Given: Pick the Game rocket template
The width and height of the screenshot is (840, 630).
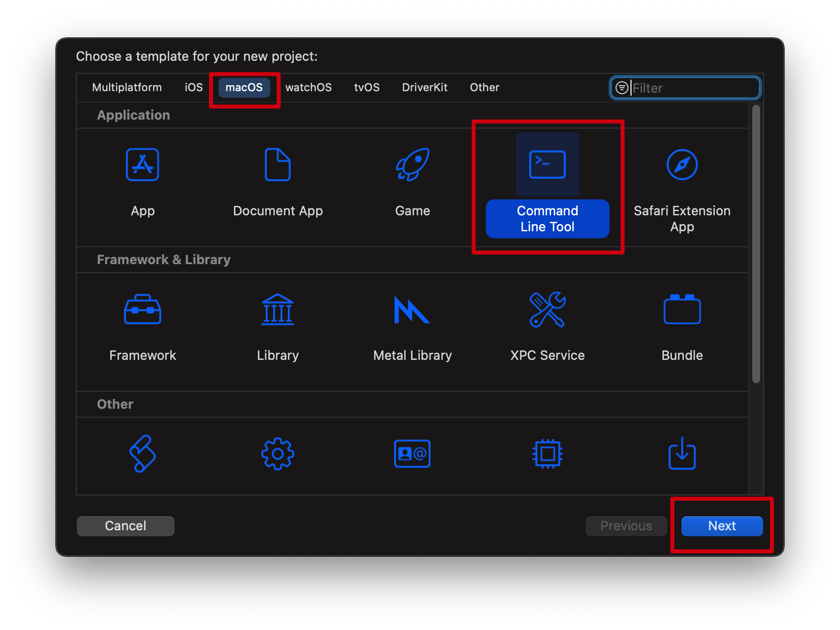Looking at the screenshot, I should tap(413, 164).
